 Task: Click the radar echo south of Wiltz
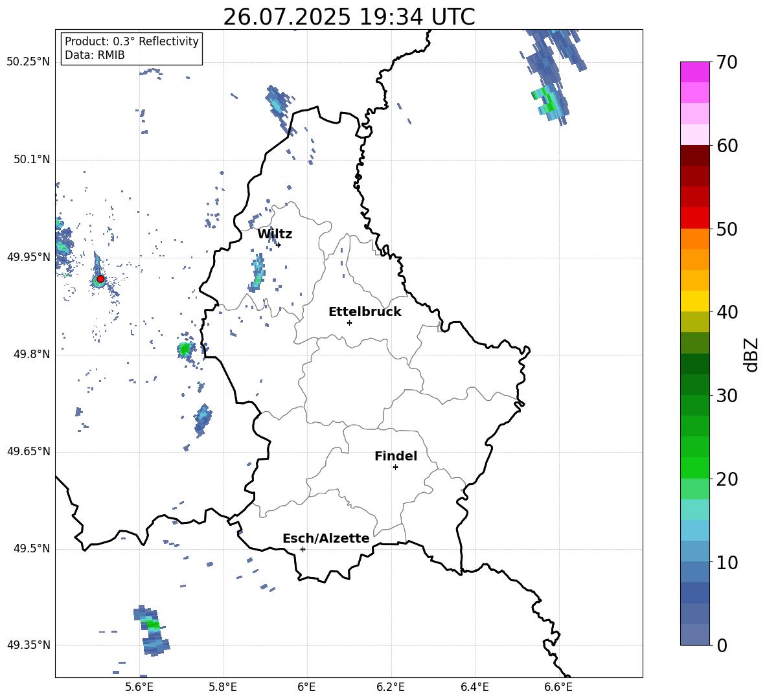pos(257,274)
